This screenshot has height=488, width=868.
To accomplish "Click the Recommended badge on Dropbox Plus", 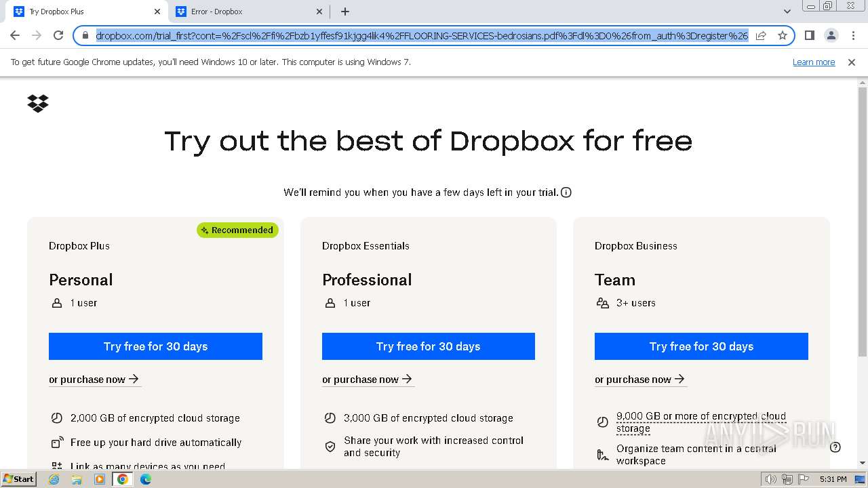I will [x=237, y=230].
